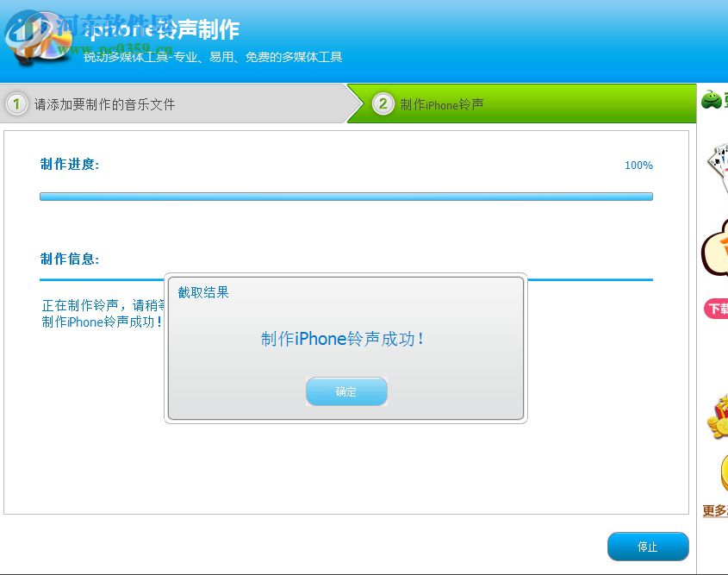Image resolution: width=728 pixels, height=575 pixels.
Task: Click the step 1 numbered circle icon
Action: point(18,103)
